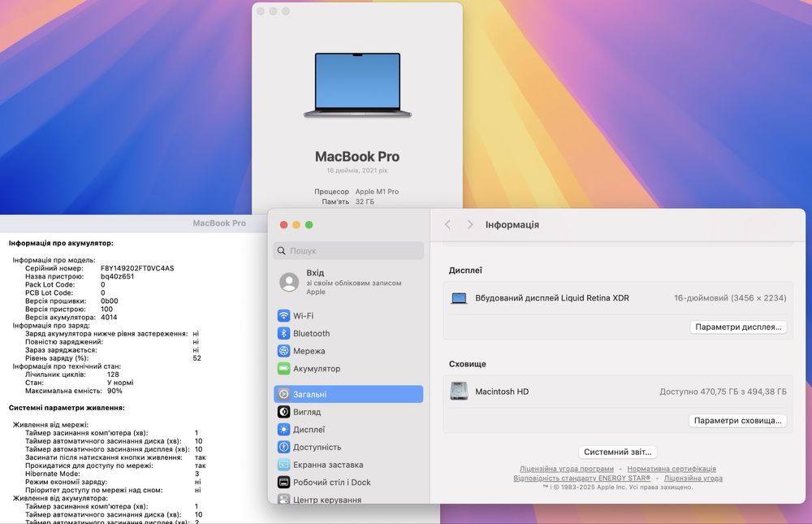Click the Робочий стіл і Dock icon

point(283,482)
